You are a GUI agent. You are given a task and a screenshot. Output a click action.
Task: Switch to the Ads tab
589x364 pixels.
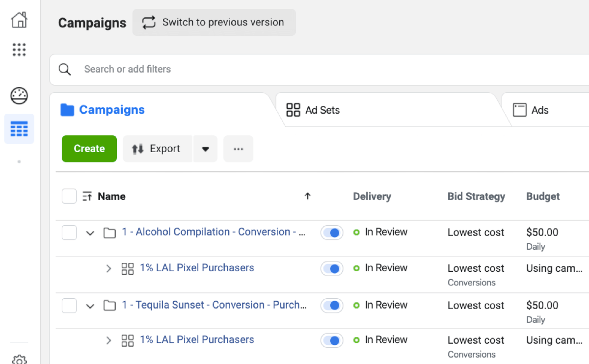click(539, 110)
